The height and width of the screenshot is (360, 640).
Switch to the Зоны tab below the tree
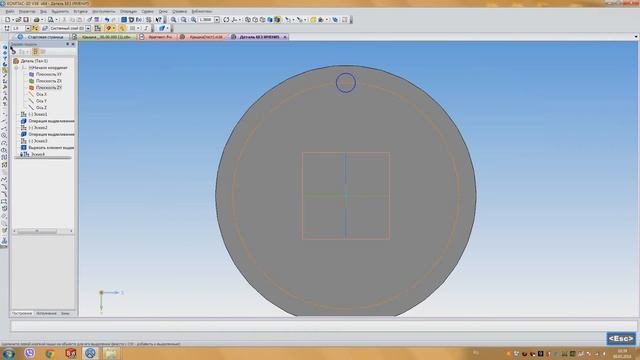[65, 313]
